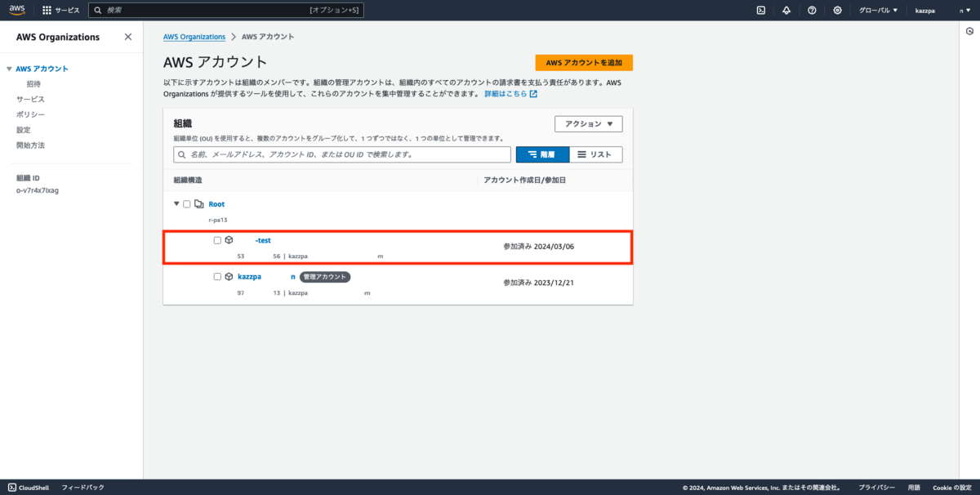
Task: Click the top search bar field
Action: click(x=225, y=11)
